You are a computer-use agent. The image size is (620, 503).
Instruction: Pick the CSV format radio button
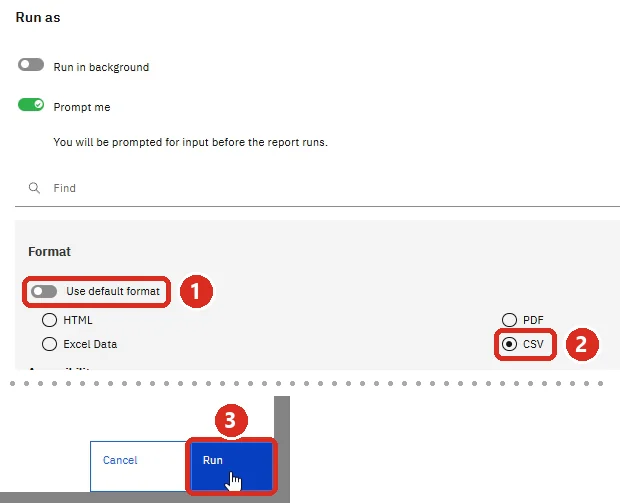pyautogui.click(x=509, y=344)
